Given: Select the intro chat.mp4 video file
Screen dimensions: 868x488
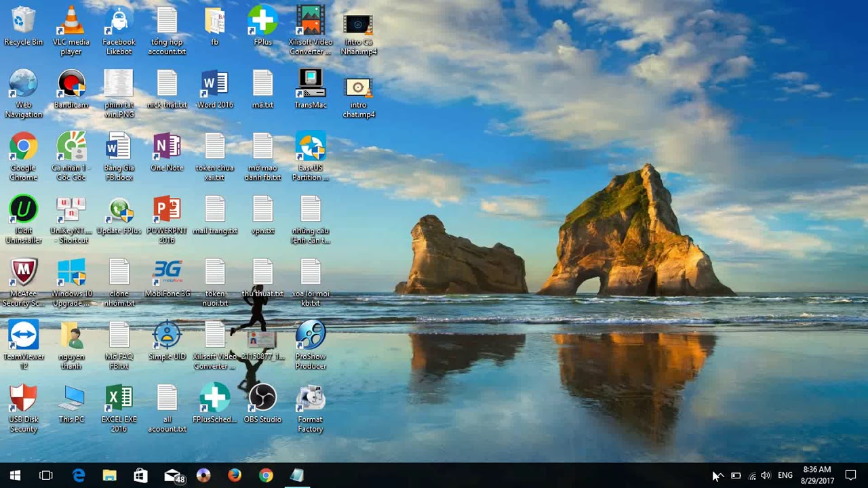Looking at the screenshot, I should [358, 94].
